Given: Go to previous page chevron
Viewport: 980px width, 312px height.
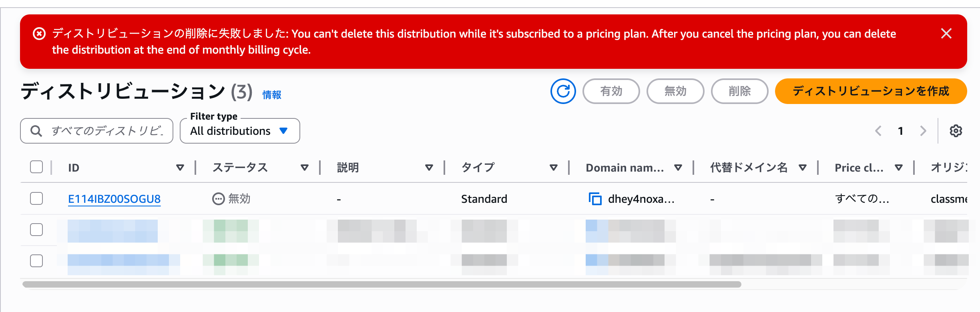Looking at the screenshot, I should [x=878, y=131].
